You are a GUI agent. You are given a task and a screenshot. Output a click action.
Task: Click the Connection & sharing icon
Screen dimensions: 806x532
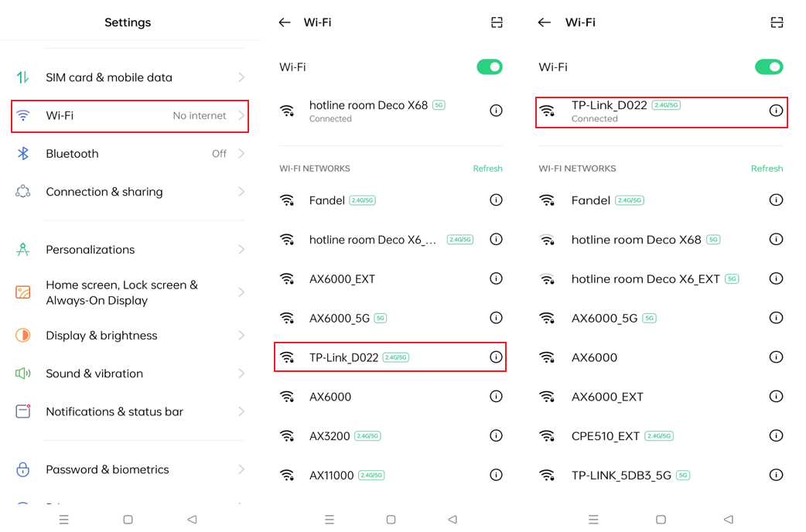click(24, 191)
